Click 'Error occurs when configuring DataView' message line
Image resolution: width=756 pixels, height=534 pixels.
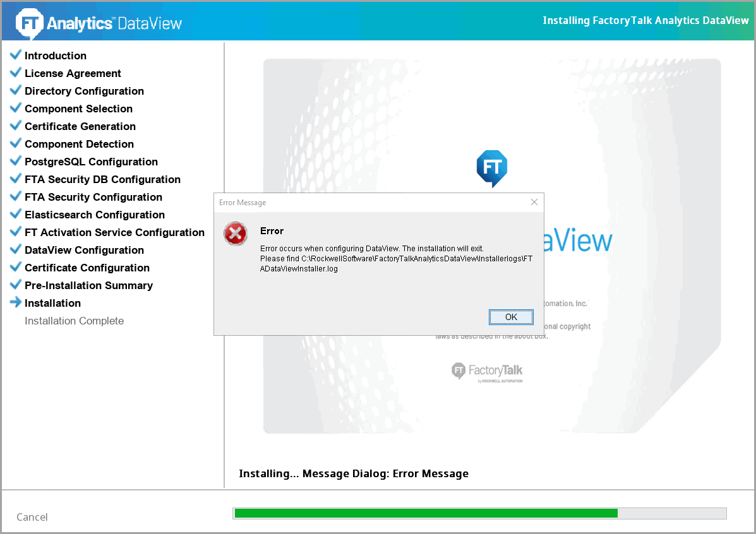pyautogui.click(x=372, y=249)
